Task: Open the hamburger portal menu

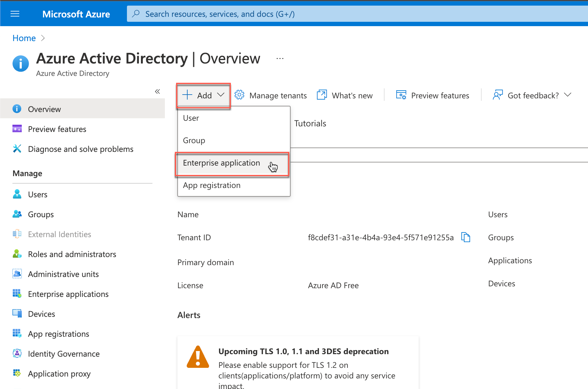Action: [15, 14]
